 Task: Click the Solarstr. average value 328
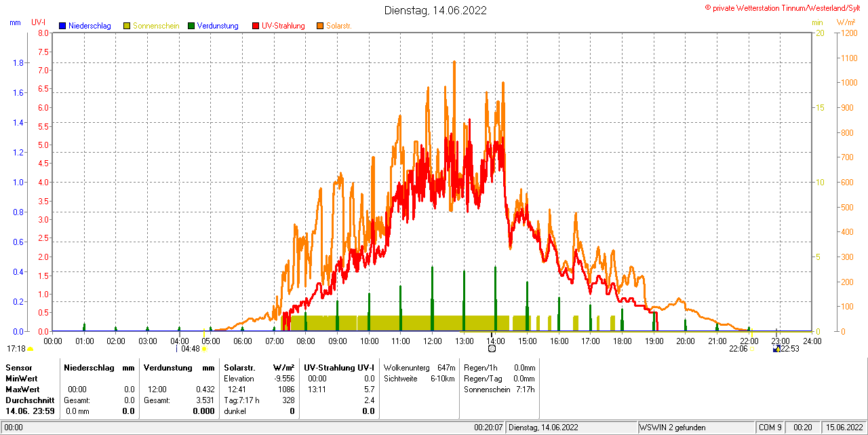tap(289, 400)
